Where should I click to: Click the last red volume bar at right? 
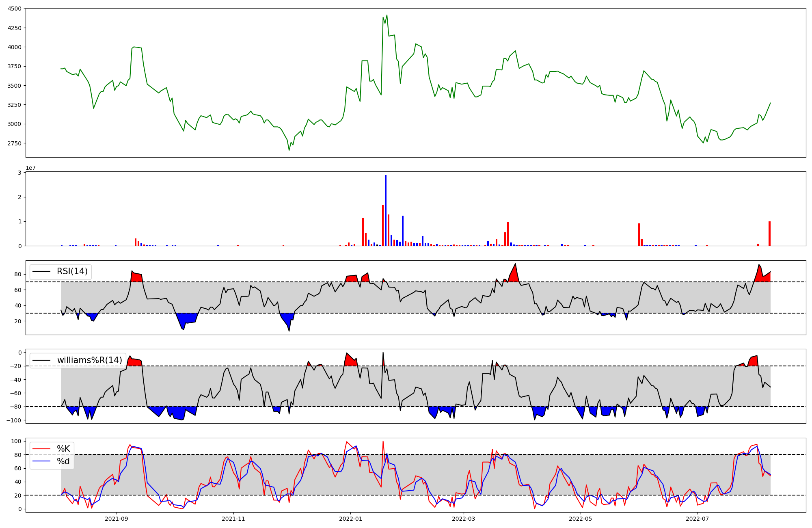pos(769,234)
